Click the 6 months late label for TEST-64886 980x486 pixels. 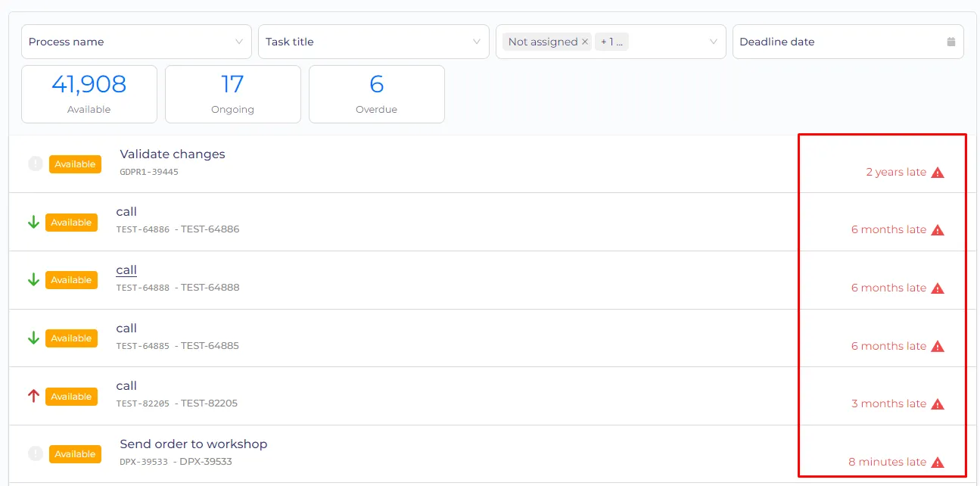pyautogui.click(x=888, y=229)
